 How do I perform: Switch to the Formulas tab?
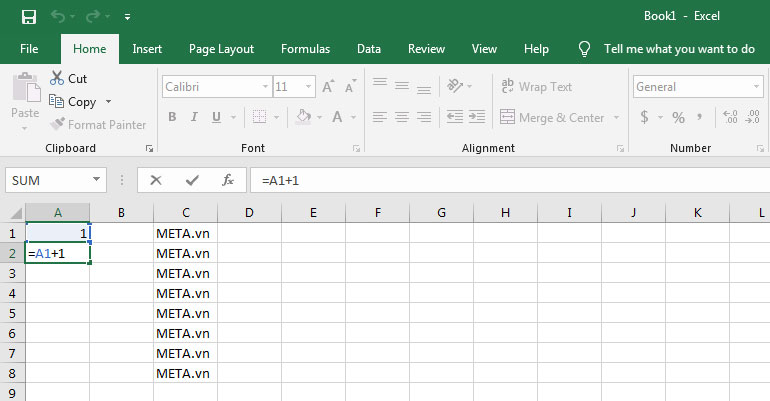click(305, 49)
